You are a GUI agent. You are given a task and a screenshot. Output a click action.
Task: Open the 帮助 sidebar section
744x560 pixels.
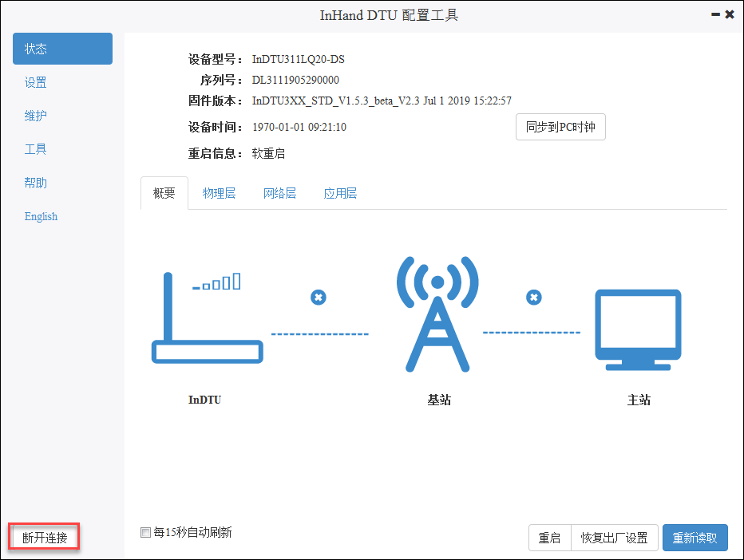[36, 183]
